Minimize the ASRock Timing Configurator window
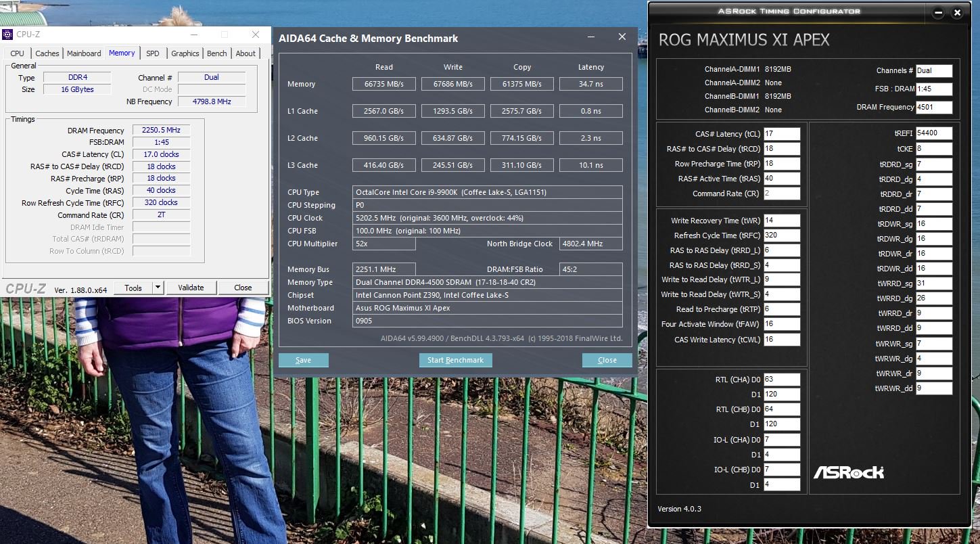Screen dimensions: 980x544 [x=938, y=12]
